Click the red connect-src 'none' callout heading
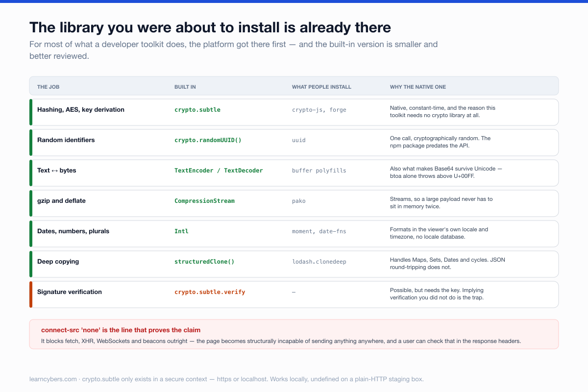This screenshot has height=392, width=588. click(x=121, y=330)
